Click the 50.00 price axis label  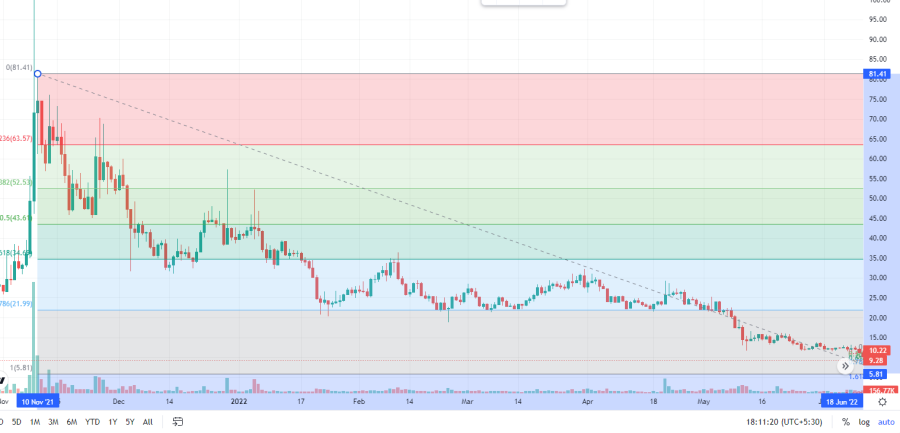879,199
